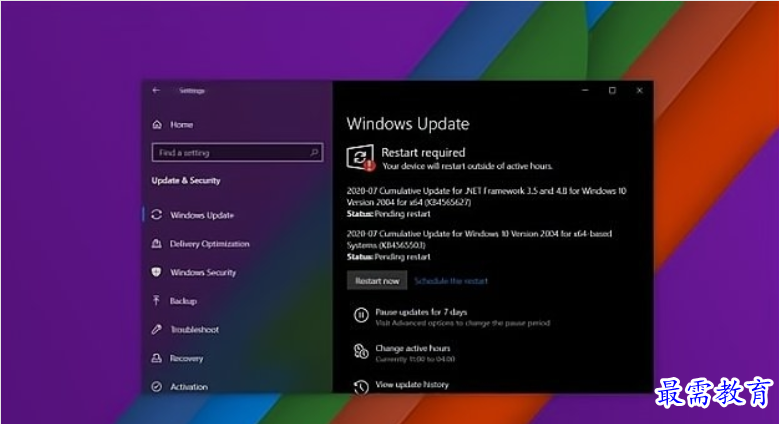Screen dimensions: 779x424
Task: Click the Restart required heading text
Action: point(423,152)
